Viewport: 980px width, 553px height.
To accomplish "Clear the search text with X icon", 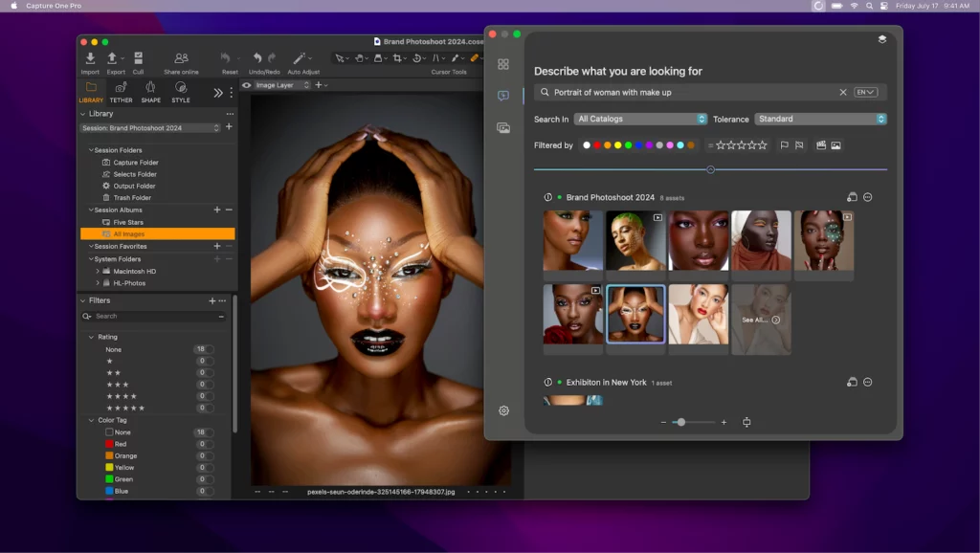I will (x=843, y=93).
